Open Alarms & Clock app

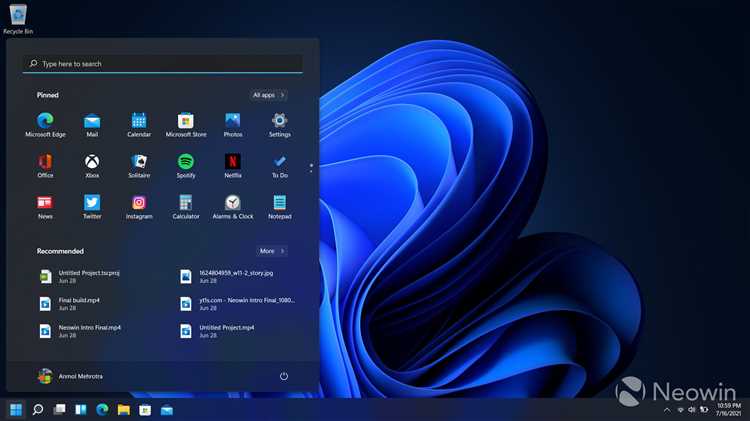point(232,207)
